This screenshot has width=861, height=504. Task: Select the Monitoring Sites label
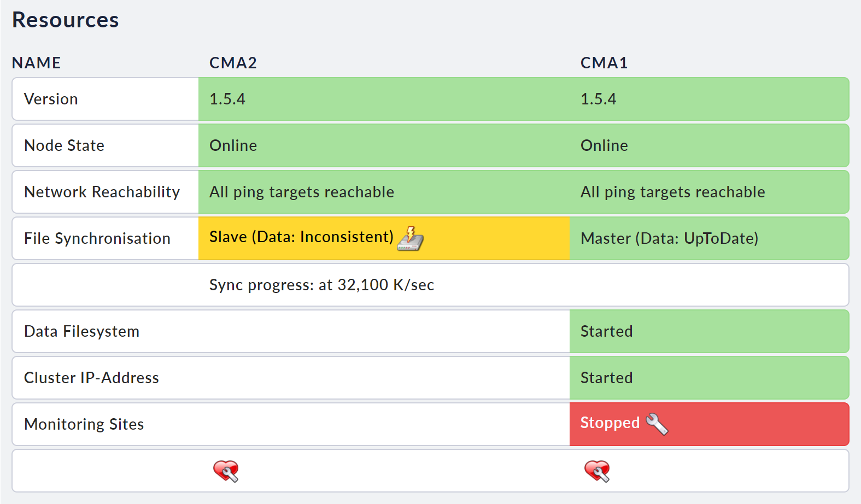pyautogui.click(x=84, y=424)
